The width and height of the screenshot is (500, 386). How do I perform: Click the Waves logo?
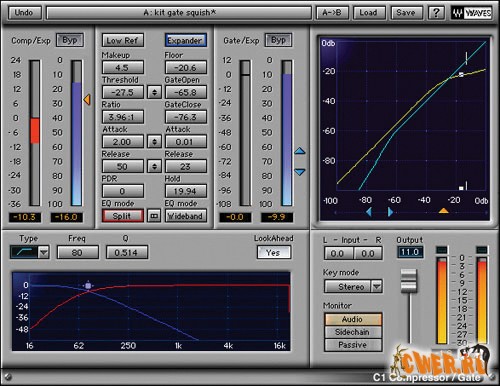(x=472, y=13)
